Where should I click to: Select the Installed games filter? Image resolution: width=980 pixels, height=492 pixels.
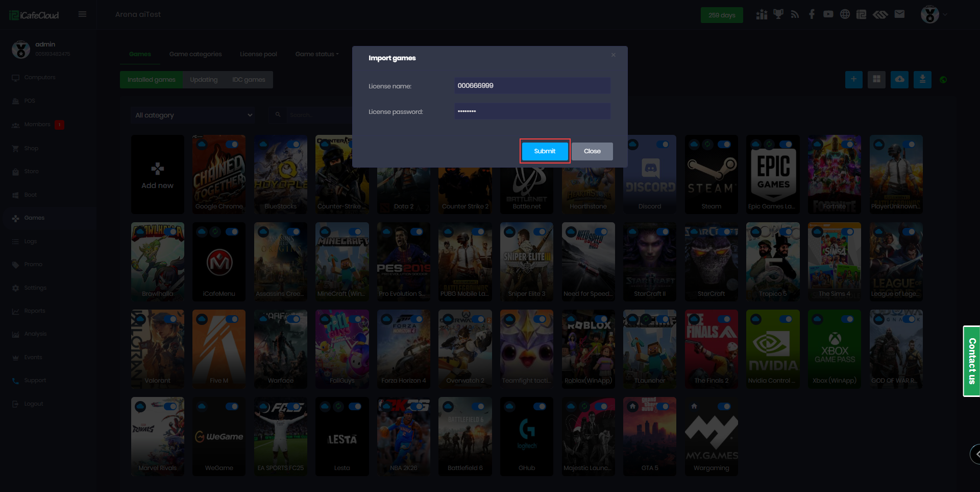(x=151, y=80)
